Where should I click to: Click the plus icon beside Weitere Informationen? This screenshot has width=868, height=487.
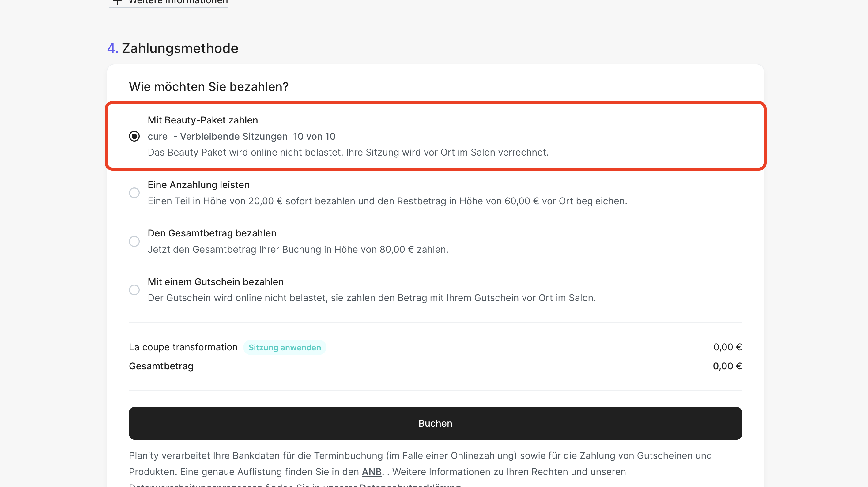click(117, 2)
